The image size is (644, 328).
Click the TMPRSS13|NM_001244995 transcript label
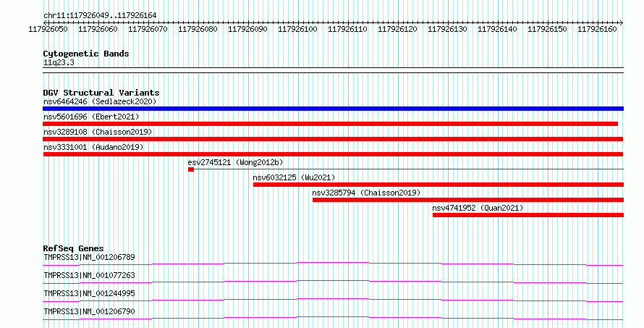tap(89, 293)
